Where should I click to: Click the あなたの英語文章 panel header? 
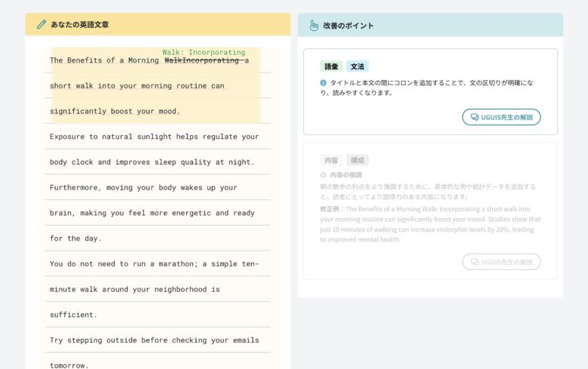click(158, 25)
